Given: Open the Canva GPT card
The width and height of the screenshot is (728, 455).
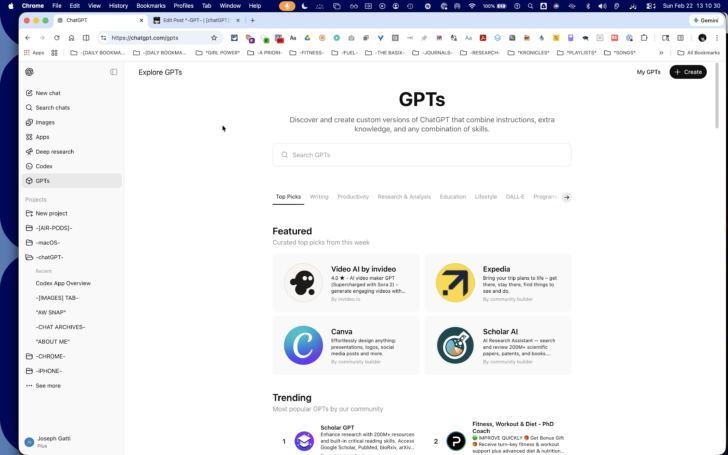Looking at the screenshot, I should (346, 345).
